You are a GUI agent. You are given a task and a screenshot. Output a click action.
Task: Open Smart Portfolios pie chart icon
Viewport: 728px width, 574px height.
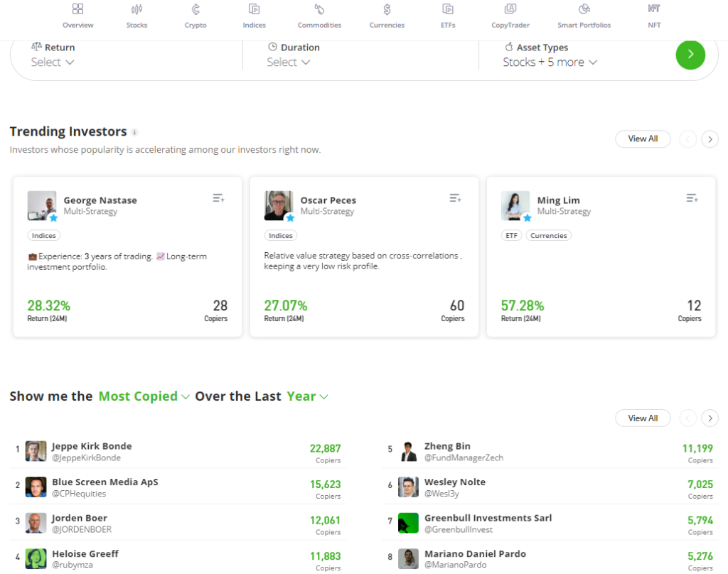click(584, 10)
